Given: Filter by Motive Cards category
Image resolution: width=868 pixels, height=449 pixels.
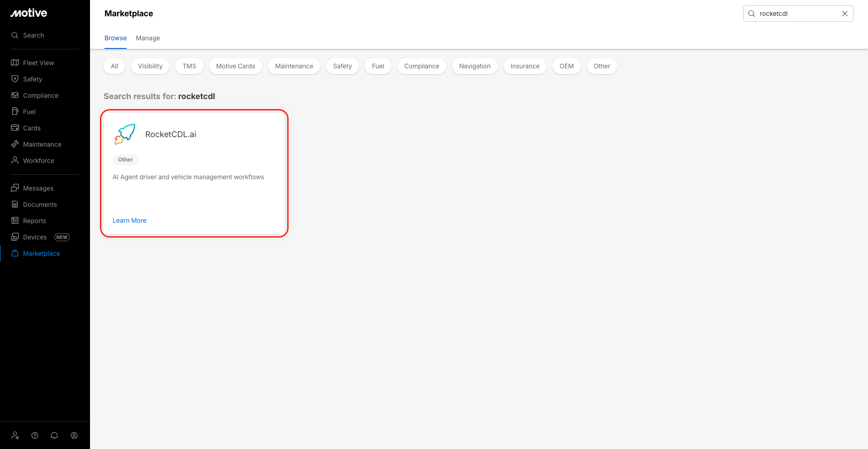Looking at the screenshot, I should [x=236, y=66].
